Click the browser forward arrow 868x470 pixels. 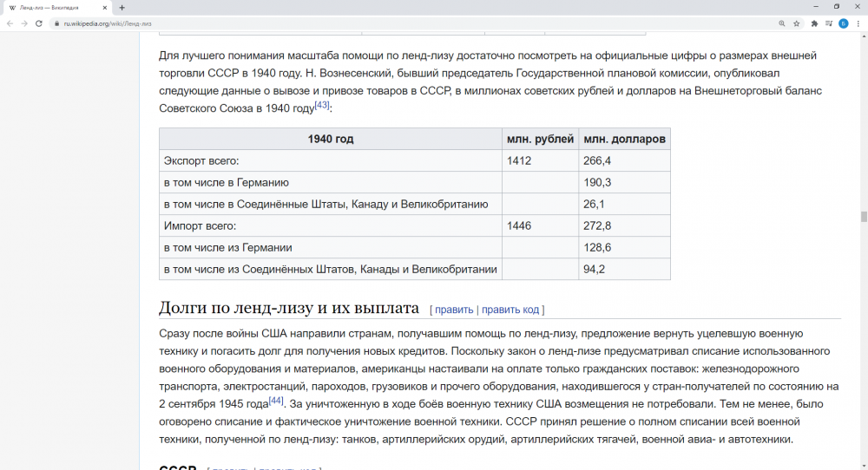pyautogui.click(x=24, y=23)
